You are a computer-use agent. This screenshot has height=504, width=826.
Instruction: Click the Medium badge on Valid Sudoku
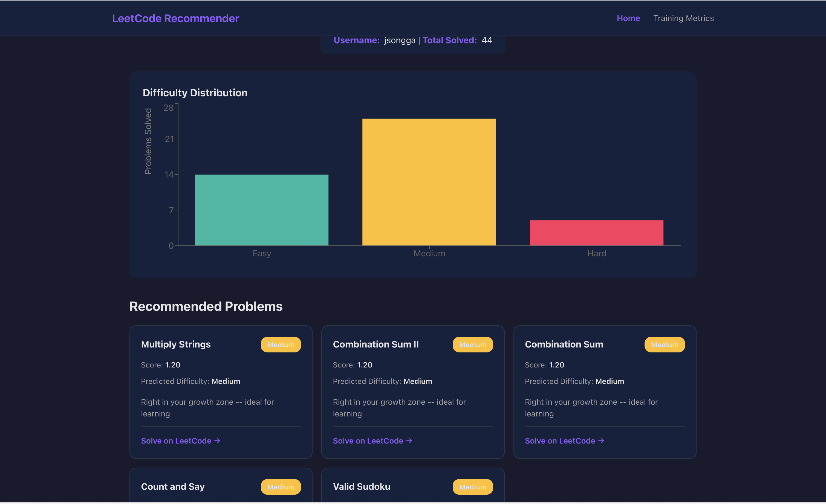click(x=472, y=486)
